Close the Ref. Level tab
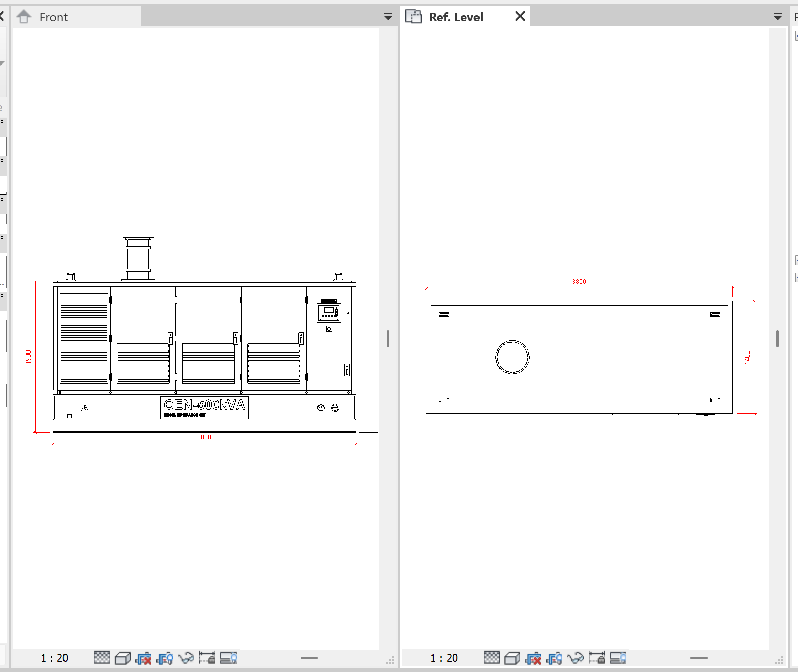Viewport: 798px width, 672px height. (x=520, y=16)
